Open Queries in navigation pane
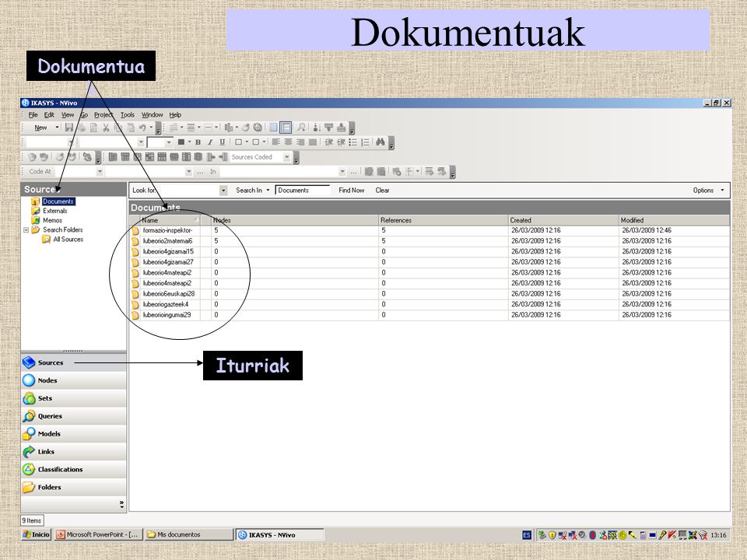The height and width of the screenshot is (560, 747). tap(74, 415)
